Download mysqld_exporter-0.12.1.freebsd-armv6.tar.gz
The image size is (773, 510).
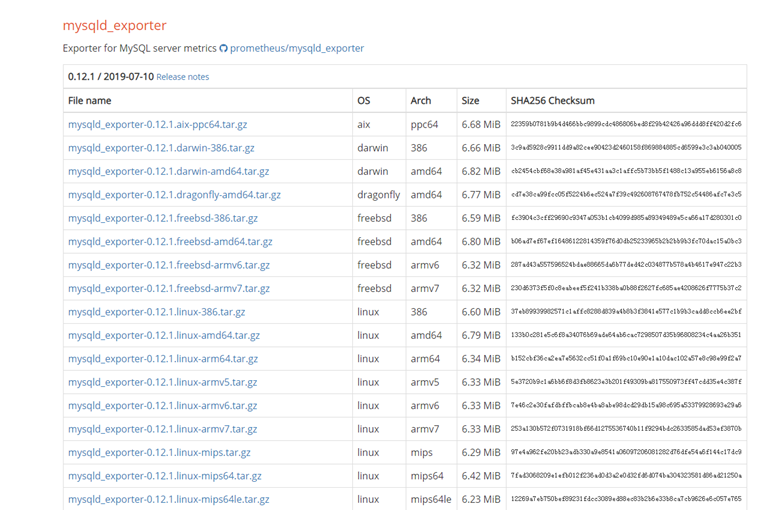point(169,265)
